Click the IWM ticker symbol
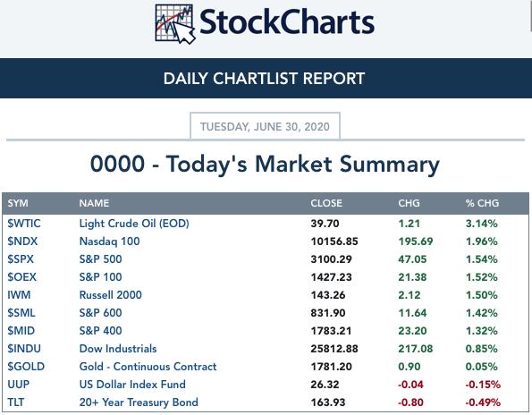Viewport: 532px width, 415px height. click(19, 295)
